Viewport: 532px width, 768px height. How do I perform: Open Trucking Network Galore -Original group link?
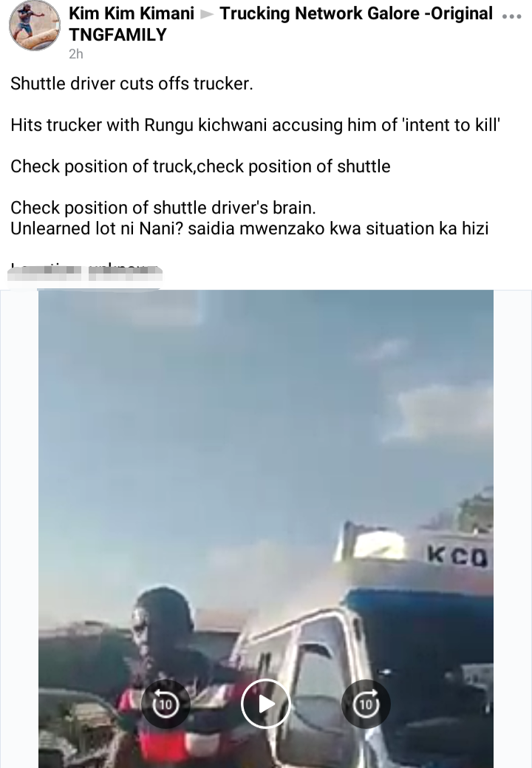356,14
